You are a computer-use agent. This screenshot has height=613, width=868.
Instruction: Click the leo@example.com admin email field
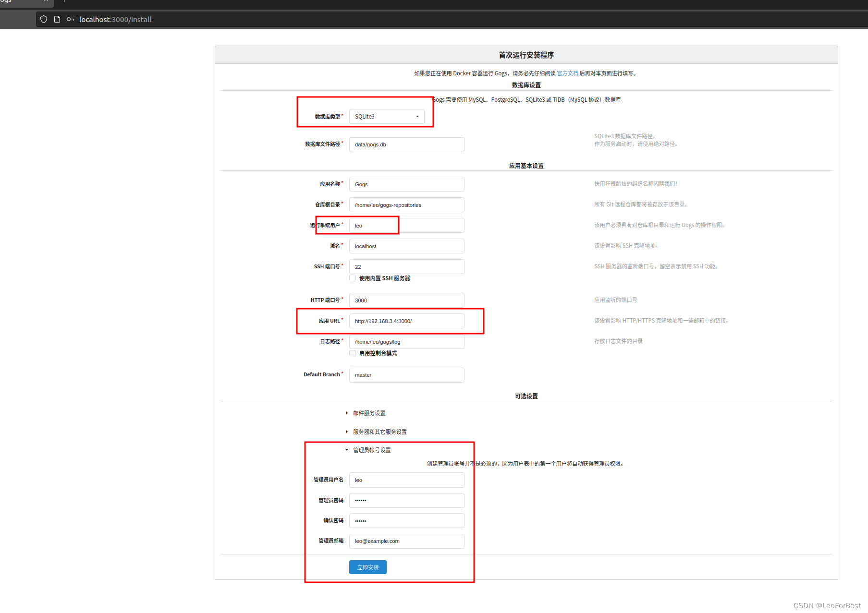(406, 541)
